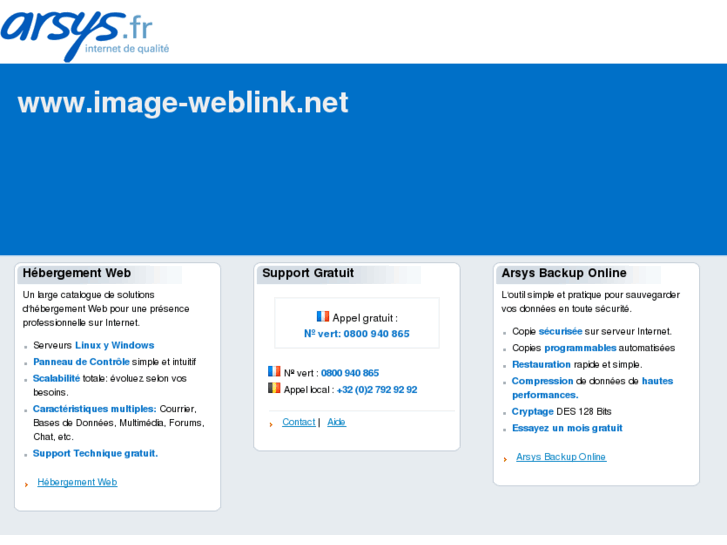The height and width of the screenshot is (545, 727).
Task: Click Linux y Windows link
Action: [x=115, y=345]
